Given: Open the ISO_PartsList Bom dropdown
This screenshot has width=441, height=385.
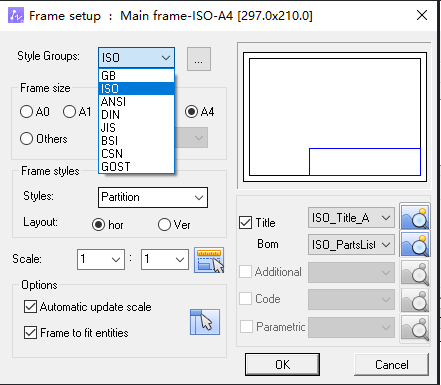Looking at the screenshot, I should [351, 245].
